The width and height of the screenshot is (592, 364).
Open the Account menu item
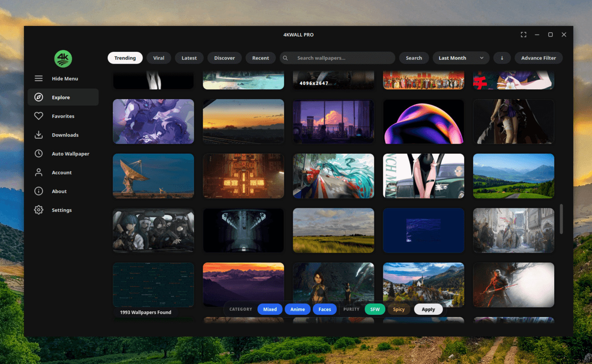pos(63,172)
